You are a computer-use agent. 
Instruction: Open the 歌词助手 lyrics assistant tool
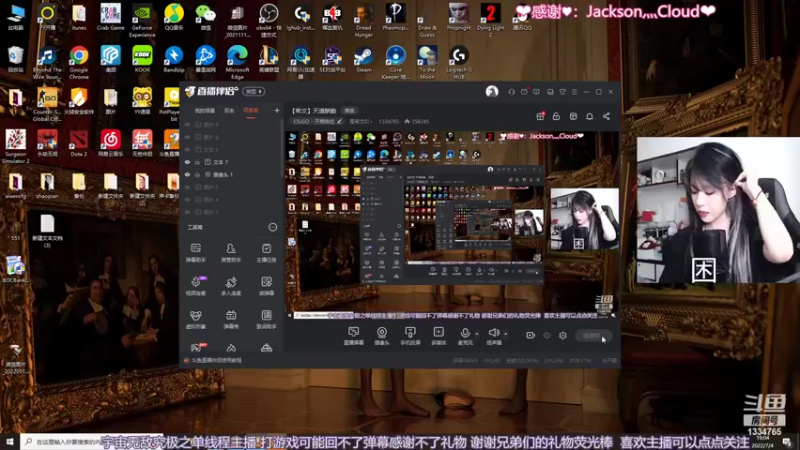(266, 319)
